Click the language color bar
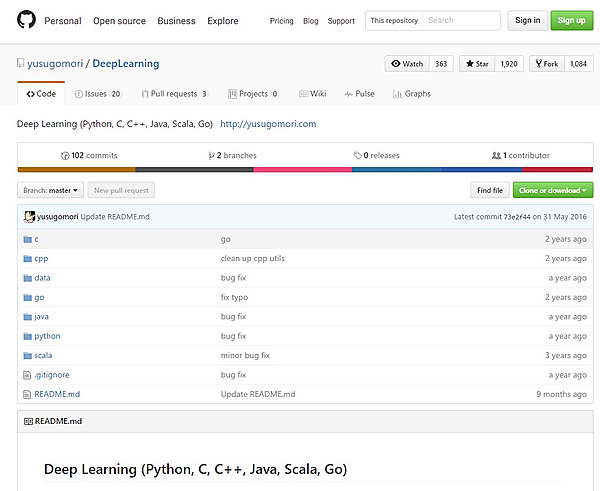 (x=298, y=170)
